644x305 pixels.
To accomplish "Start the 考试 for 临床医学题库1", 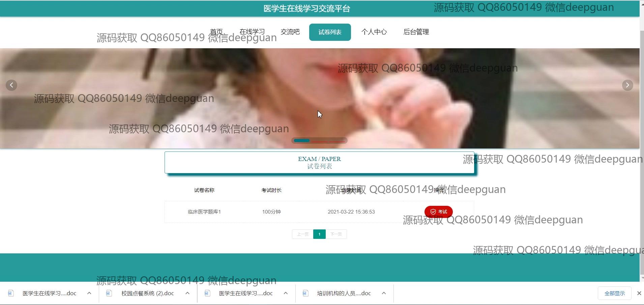I will (439, 212).
